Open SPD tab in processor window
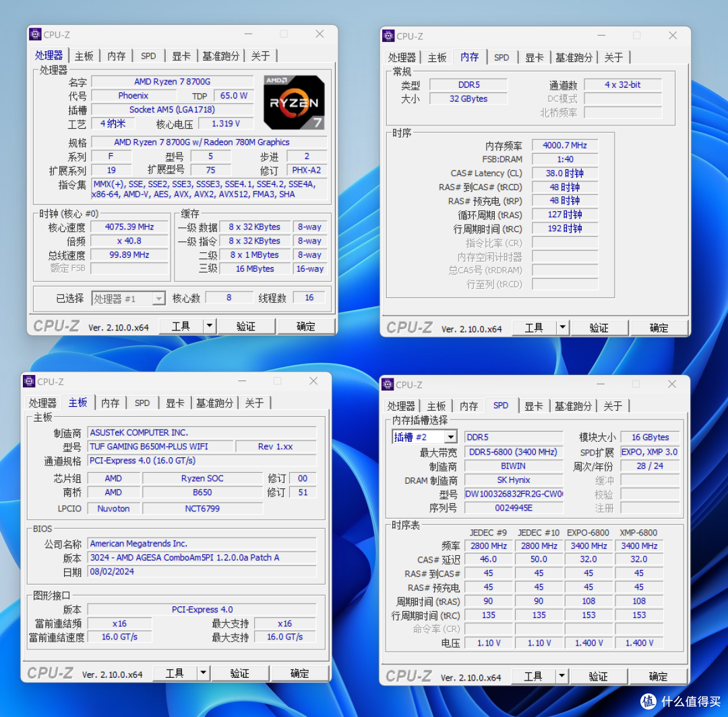728x717 pixels. 148,56
